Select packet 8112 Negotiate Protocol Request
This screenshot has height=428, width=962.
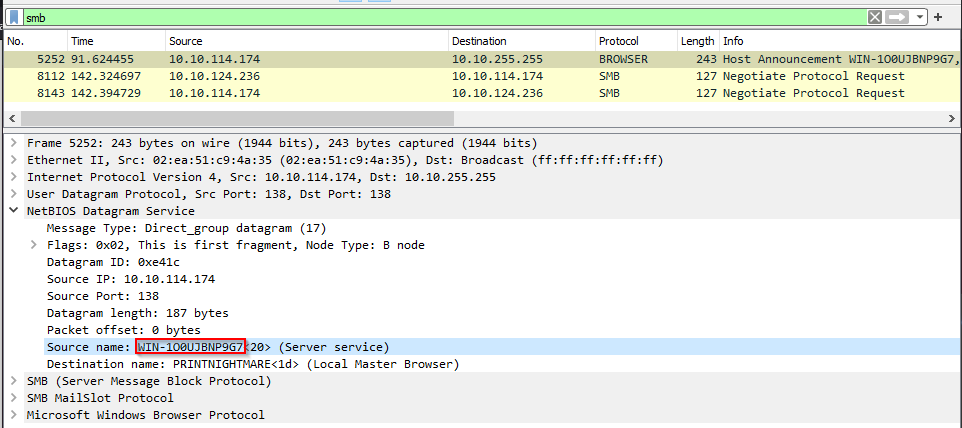tap(481, 76)
